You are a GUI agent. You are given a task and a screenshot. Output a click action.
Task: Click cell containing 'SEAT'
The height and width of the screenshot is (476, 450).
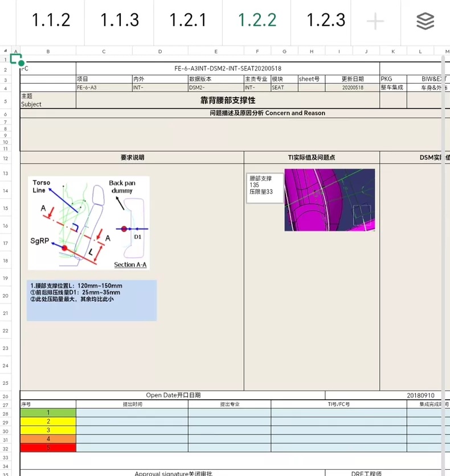pos(284,88)
